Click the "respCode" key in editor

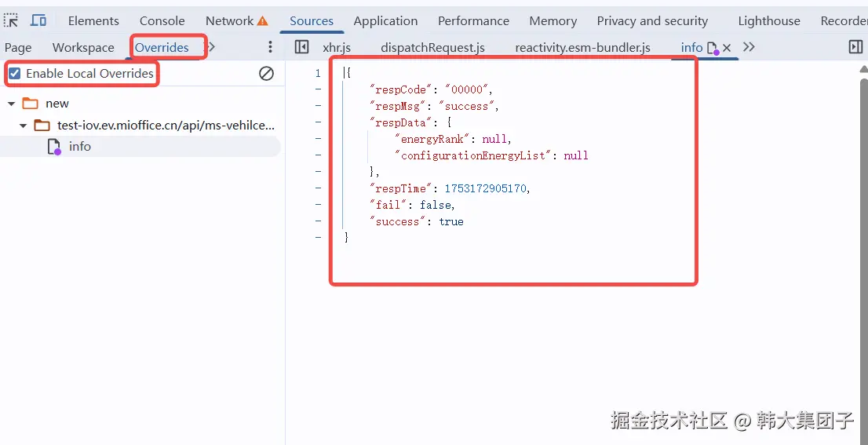pos(400,89)
